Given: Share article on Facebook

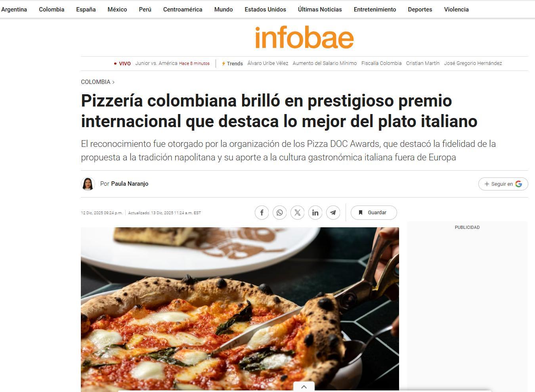Looking at the screenshot, I should (x=262, y=213).
